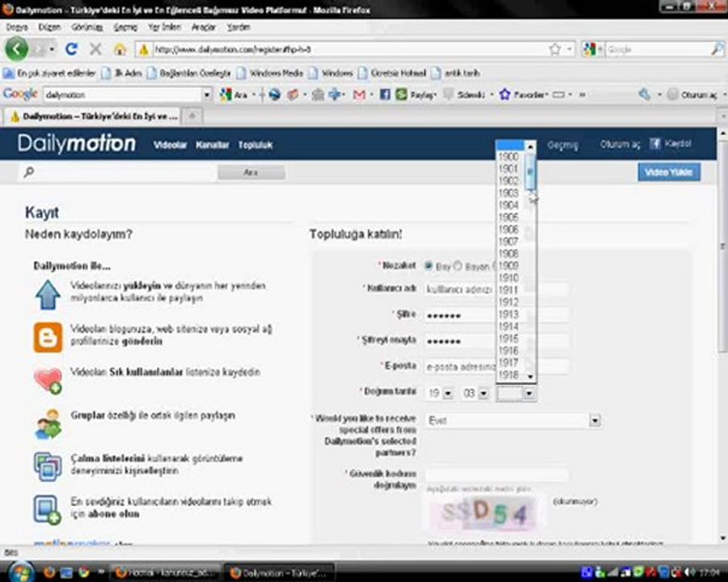This screenshot has width=728, height=582.
Task: Select 1910 in the year list
Action: [510, 278]
